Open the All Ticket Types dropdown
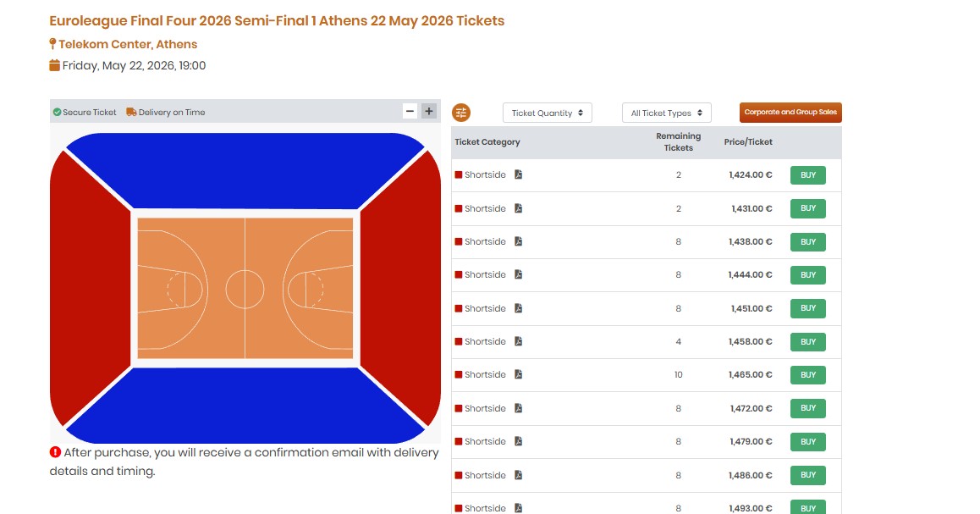Image resolution: width=980 pixels, height=514 pixels. 666,112
